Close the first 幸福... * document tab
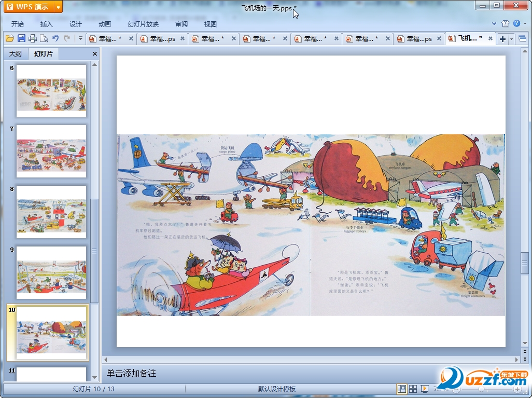The image size is (532, 398). [131, 39]
